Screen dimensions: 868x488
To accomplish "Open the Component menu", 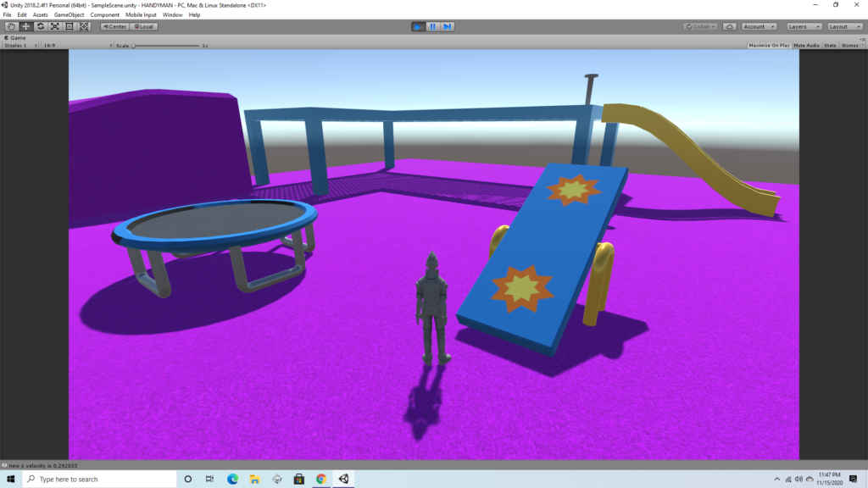I will point(105,14).
